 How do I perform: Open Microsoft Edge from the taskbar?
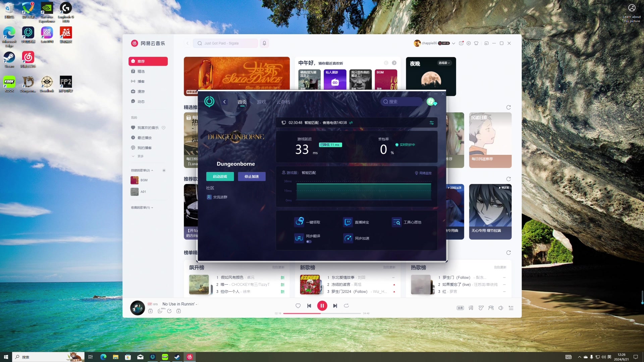pyautogui.click(x=103, y=357)
